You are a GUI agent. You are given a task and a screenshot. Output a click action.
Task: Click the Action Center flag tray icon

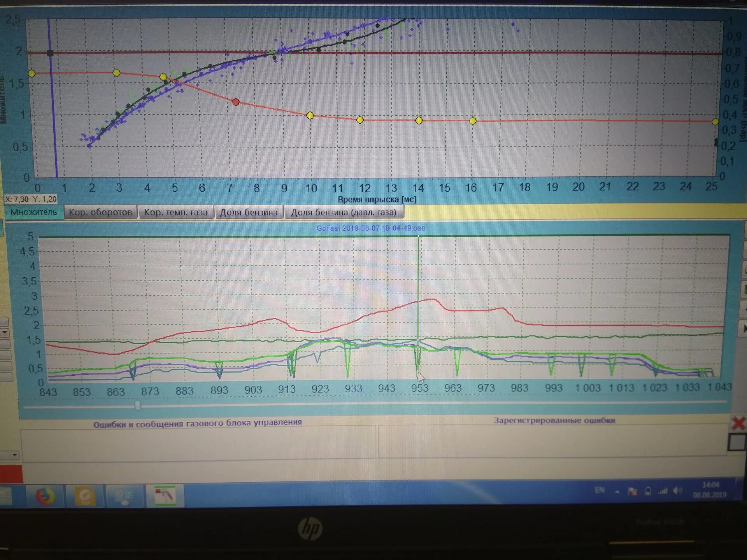[x=632, y=491]
